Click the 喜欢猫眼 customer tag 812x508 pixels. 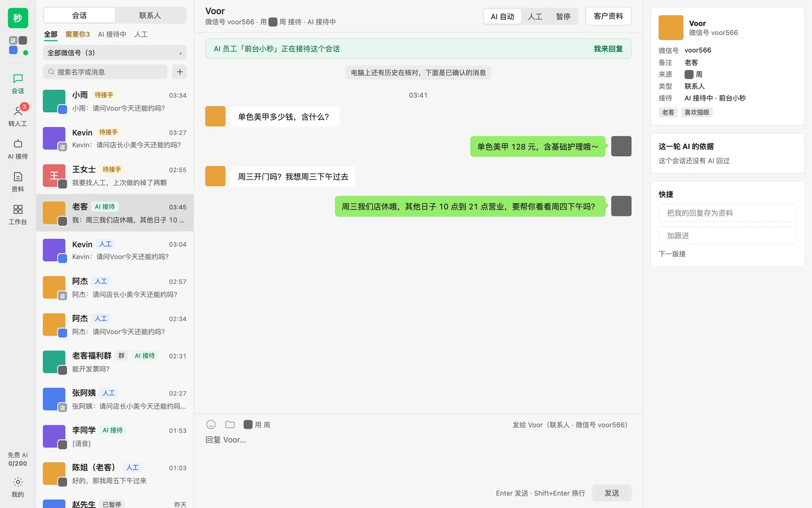[x=696, y=112]
